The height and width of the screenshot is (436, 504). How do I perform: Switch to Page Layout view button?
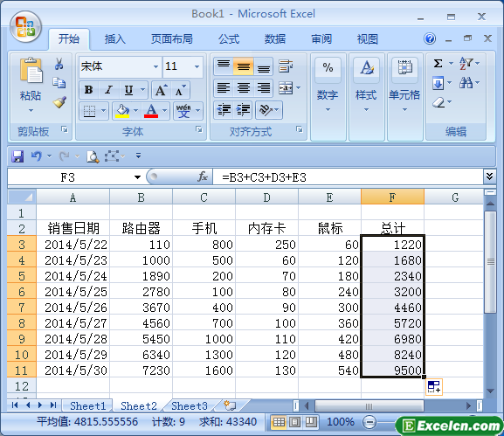click(x=294, y=422)
